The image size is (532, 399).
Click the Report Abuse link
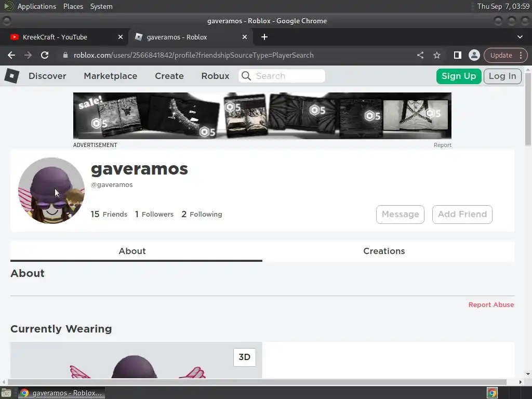click(491, 304)
